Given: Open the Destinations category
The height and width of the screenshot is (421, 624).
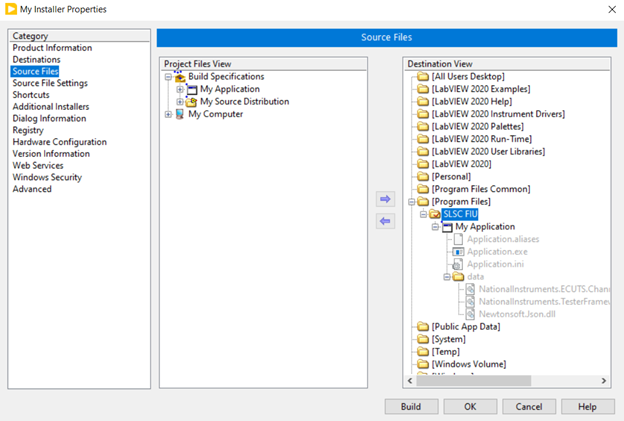Looking at the screenshot, I should 37,60.
